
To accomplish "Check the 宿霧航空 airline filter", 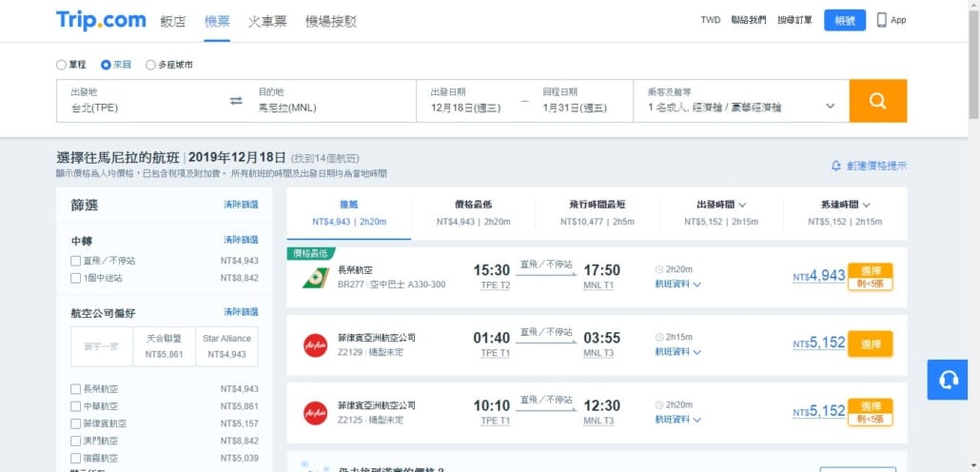I will tap(75, 459).
